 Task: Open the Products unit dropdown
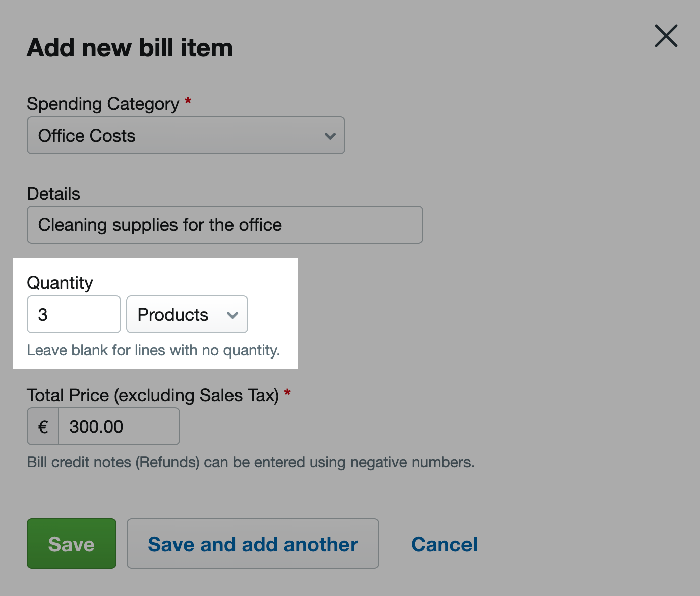coord(187,315)
